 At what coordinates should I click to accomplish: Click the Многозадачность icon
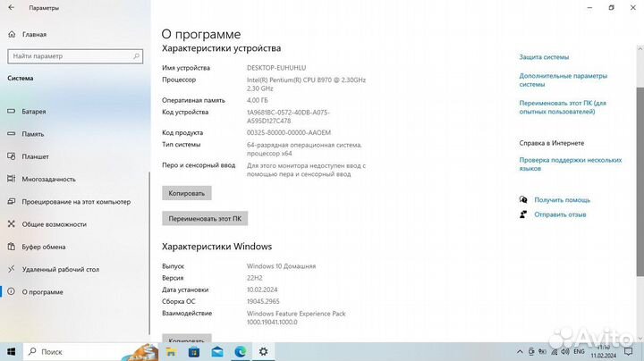point(11,179)
